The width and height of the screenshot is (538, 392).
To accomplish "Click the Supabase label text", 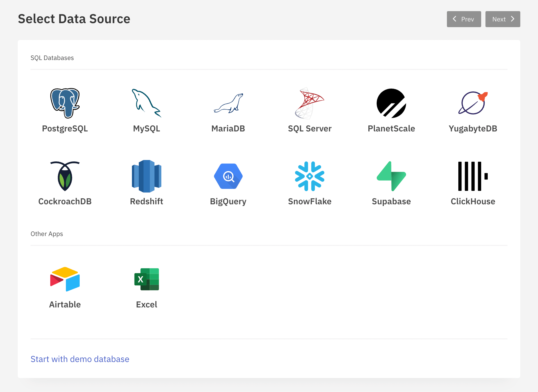I will [x=391, y=202].
